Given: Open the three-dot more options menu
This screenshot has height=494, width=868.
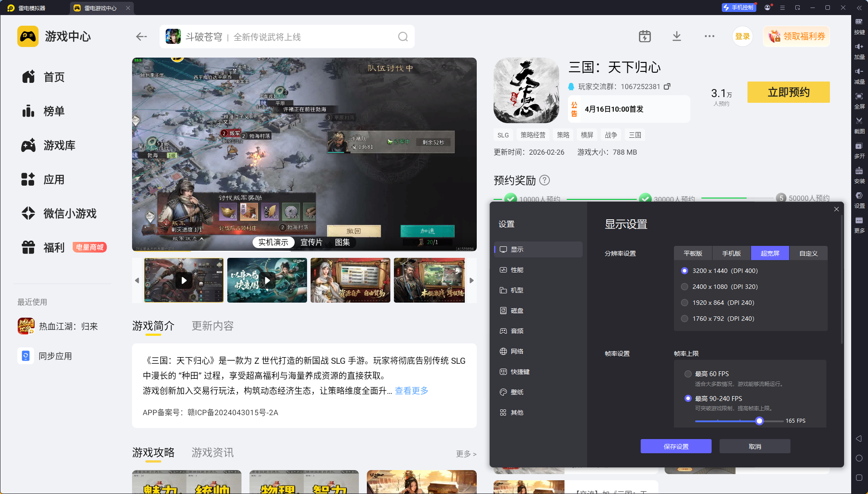Looking at the screenshot, I should pos(709,36).
